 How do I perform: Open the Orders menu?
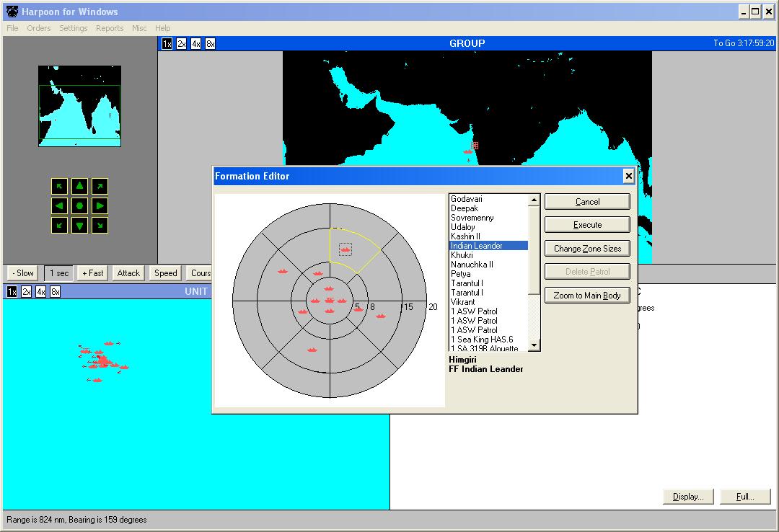(x=39, y=28)
